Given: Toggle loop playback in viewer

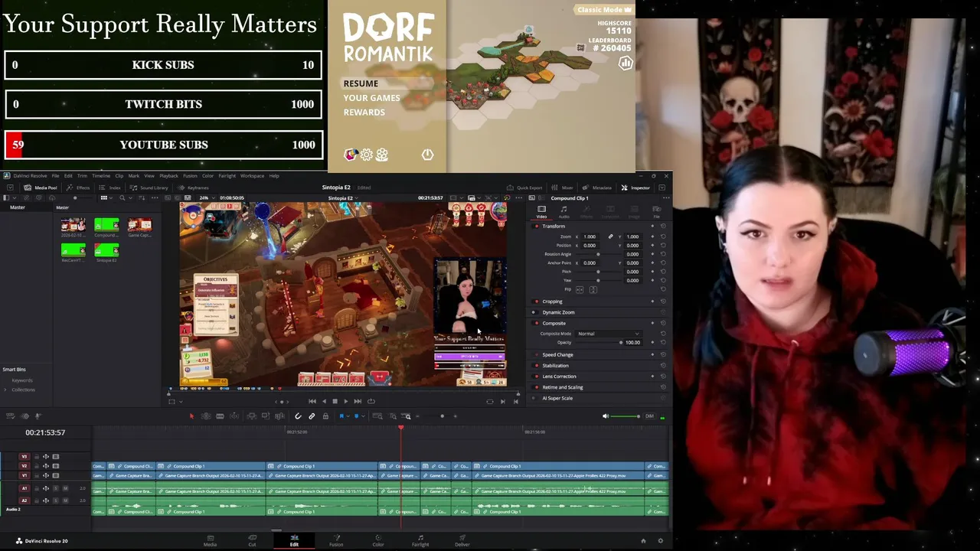Looking at the screenshot, I should pos(371,401).
